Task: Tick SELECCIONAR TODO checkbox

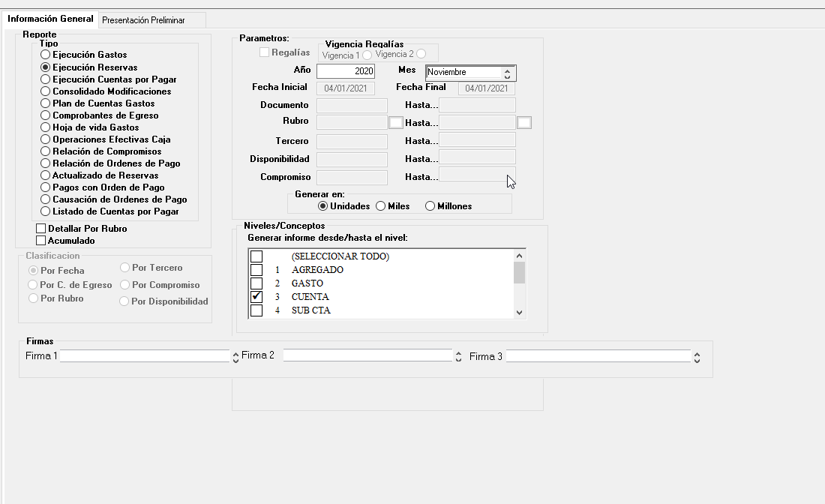Action: click(x=256, y=256)
